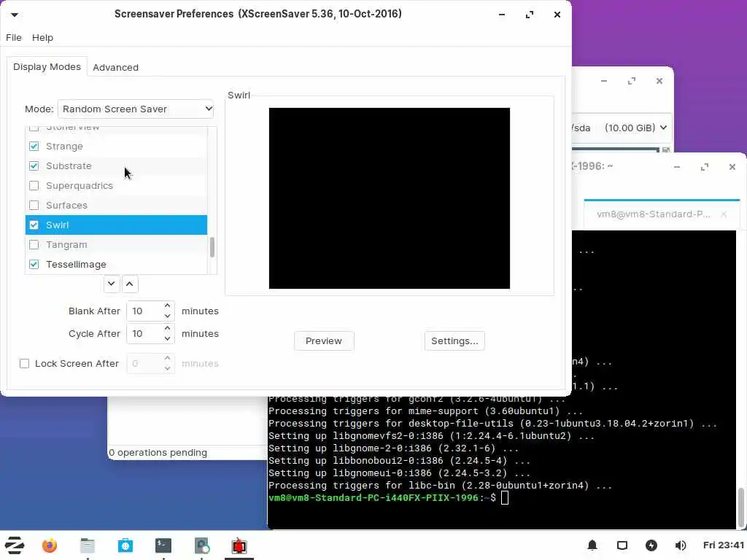Viewport: 747px width, 560px height.
Task: Open the power indicator in tray
Action: pos(651,545)
